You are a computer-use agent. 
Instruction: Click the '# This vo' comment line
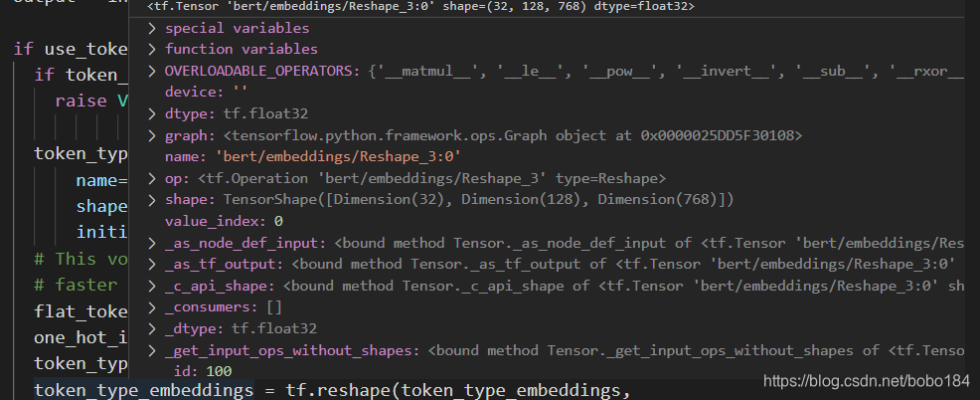click(82, 259)
